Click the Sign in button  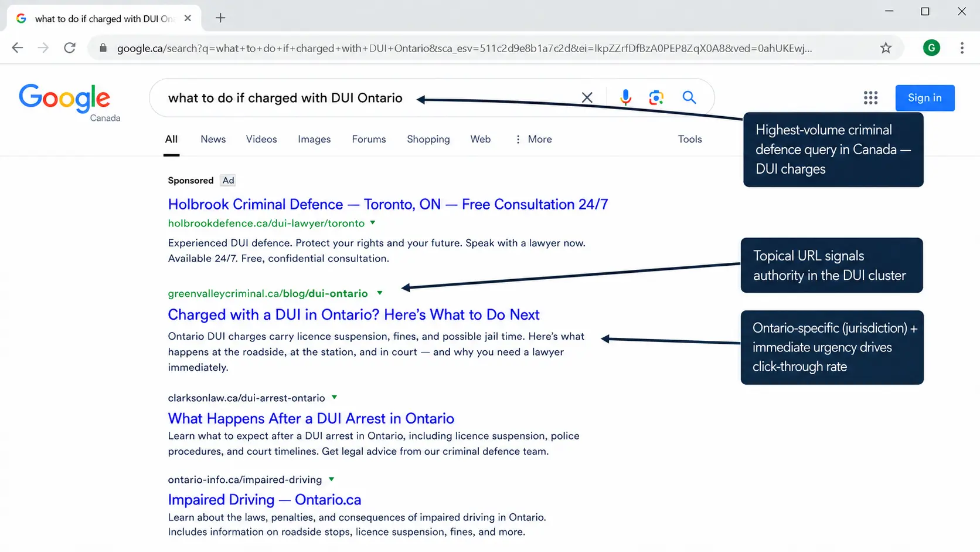[x=925, y=98]
